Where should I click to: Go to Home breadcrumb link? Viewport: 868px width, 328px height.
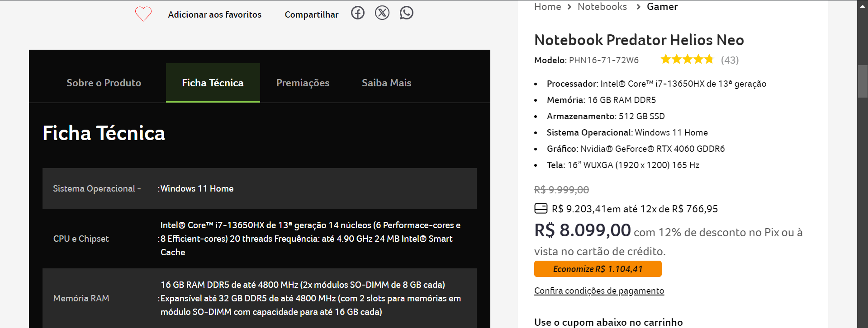[x=547, y=6]
